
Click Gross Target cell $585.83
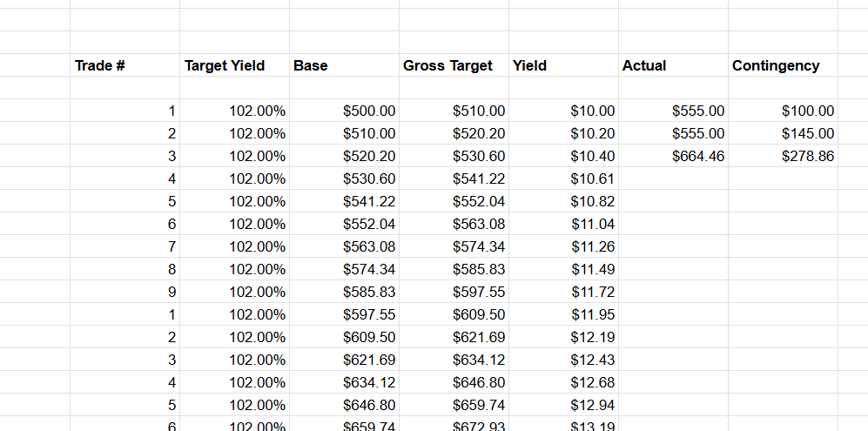pos(454,269)
